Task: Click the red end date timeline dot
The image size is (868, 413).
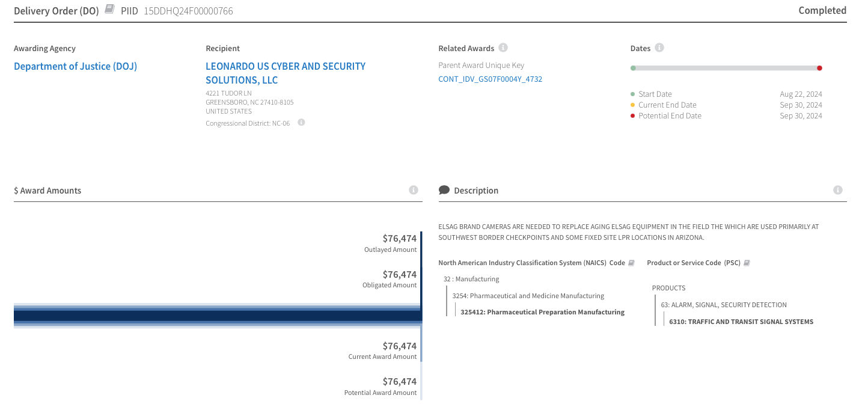Action: [x=819, y=68]
